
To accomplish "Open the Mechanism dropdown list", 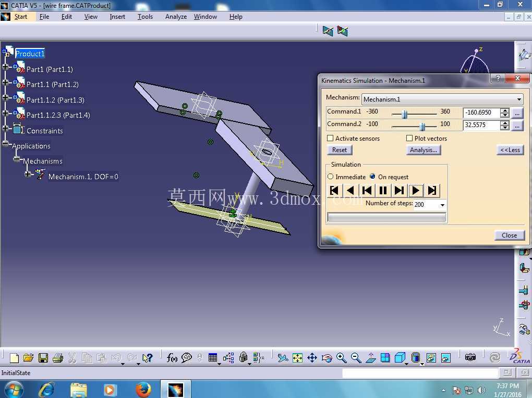I will coord(519,99).
